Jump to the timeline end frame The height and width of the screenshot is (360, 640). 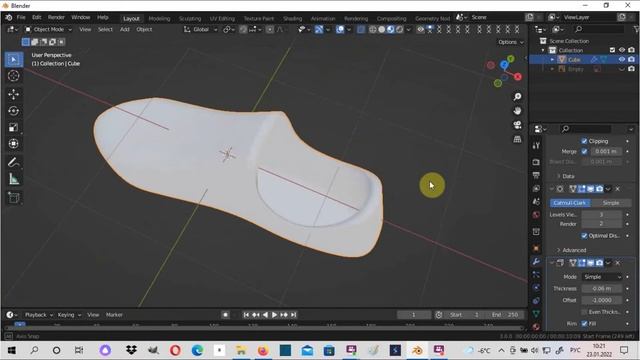click(x=293, y=315)
